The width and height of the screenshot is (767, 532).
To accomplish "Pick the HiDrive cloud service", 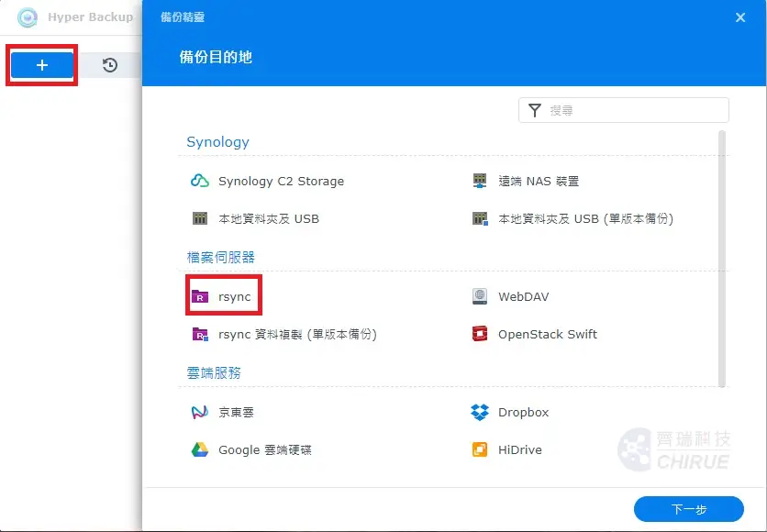I will pyautogui.click(x=518, y=449).
